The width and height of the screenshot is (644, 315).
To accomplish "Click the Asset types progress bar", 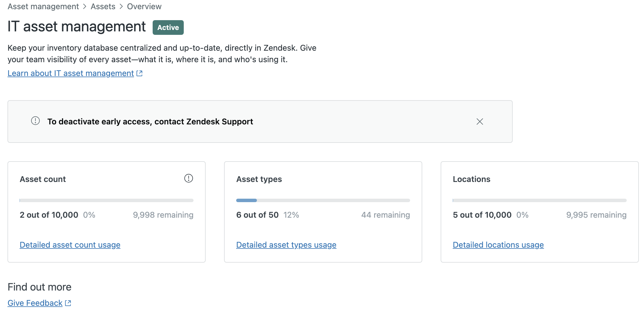I will [323, 200].
